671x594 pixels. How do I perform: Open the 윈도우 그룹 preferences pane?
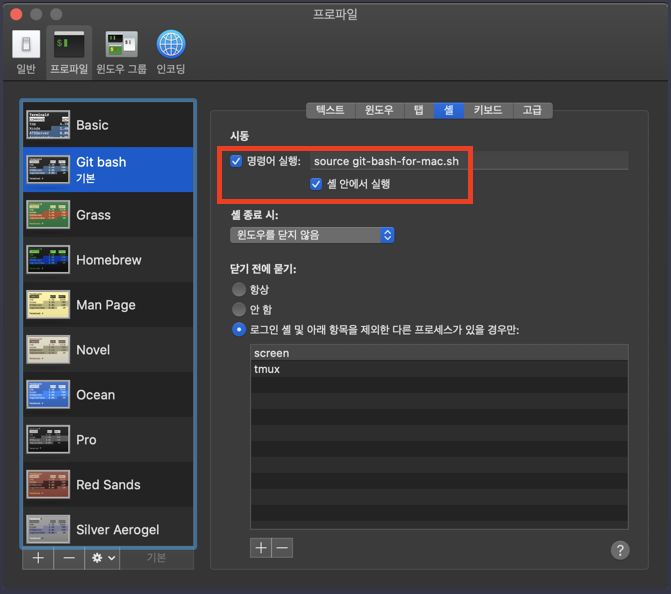[122, 51]
